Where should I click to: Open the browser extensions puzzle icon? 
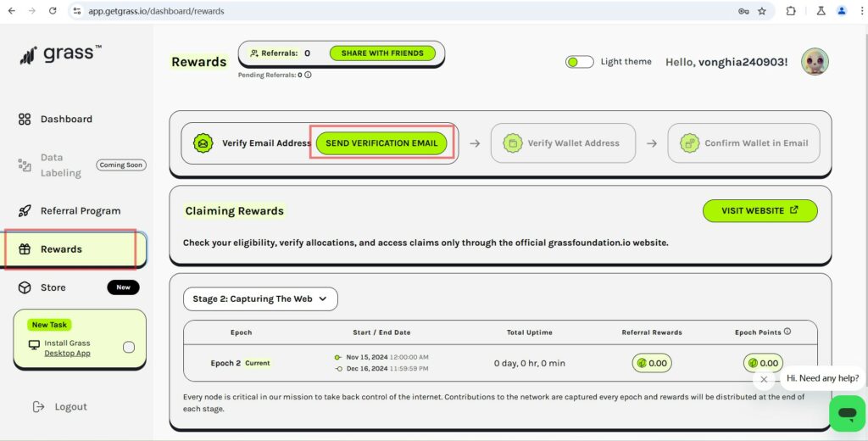(x=790, y=11)
